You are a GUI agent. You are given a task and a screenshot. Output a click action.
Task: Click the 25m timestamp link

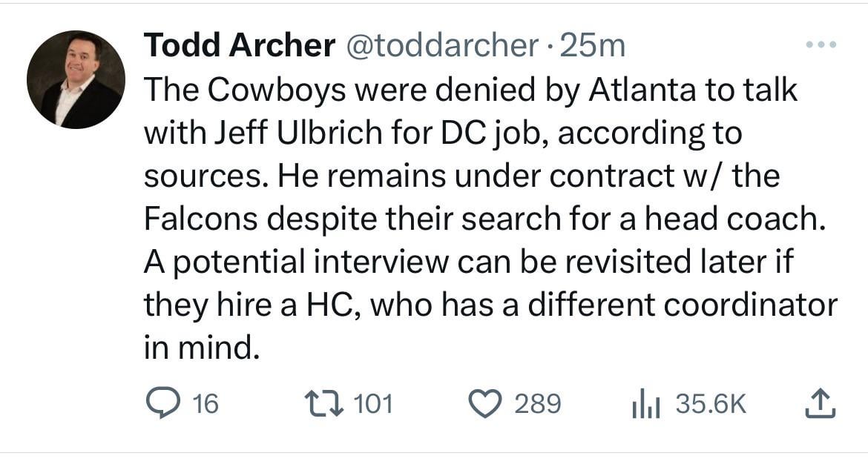pyautogui.click(x=591, y=45)
